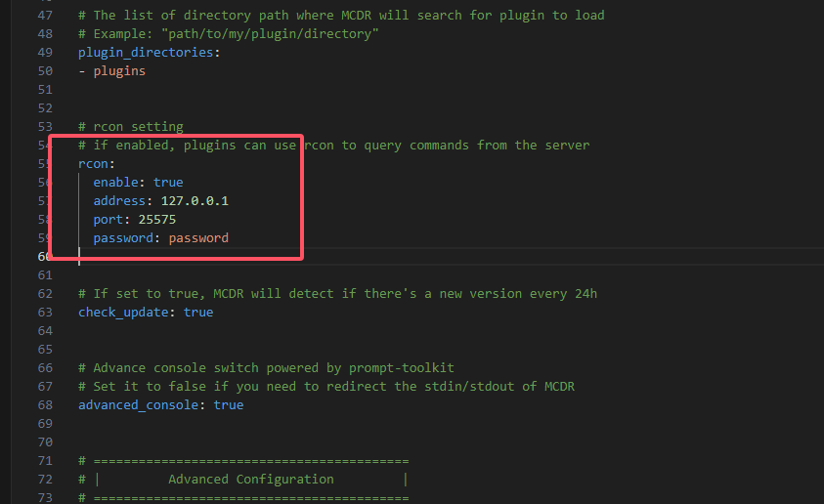Click the advanced_console true value
Viewport: 824px width, 504px height.
pos(228,404)
